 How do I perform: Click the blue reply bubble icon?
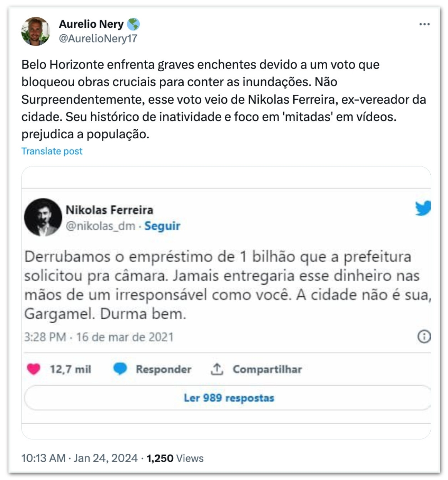click(x=120, y=369)
